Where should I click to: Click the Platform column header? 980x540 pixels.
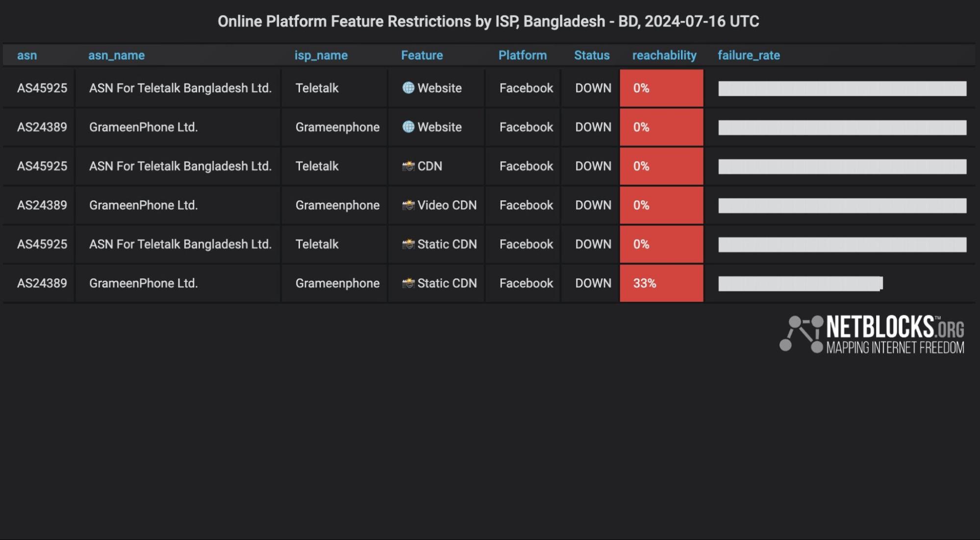tap(522, 55)
